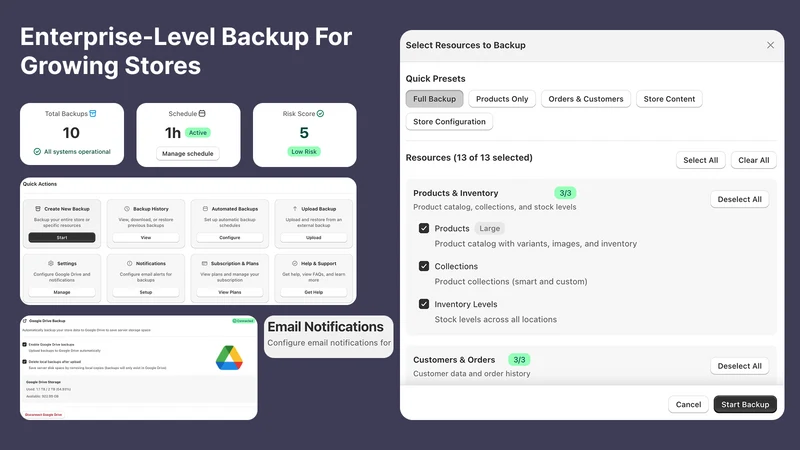
Task: Click the Resources (13 of 13 selected) text
Action: point(469,158)
